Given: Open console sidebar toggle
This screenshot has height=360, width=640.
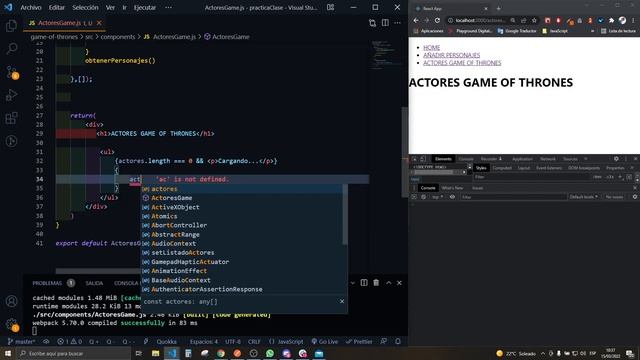Looking at the screenshot, I should (x=414, y=197).
